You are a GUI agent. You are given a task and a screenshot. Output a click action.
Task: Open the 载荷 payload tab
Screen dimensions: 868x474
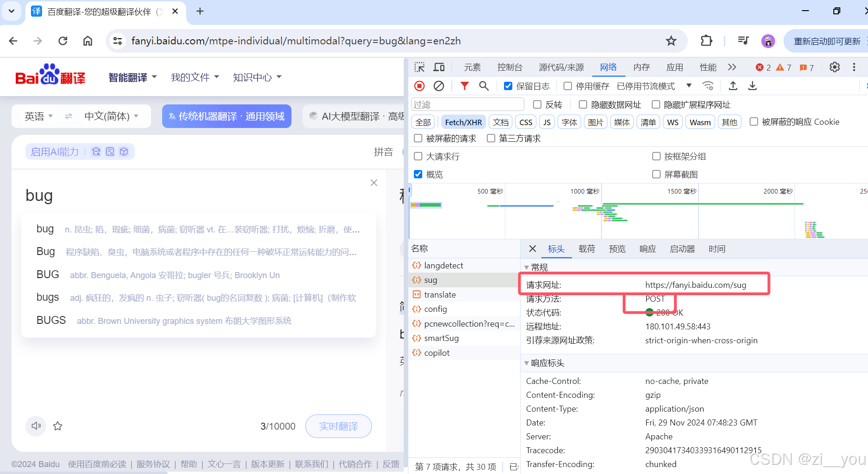pos(587,249)
